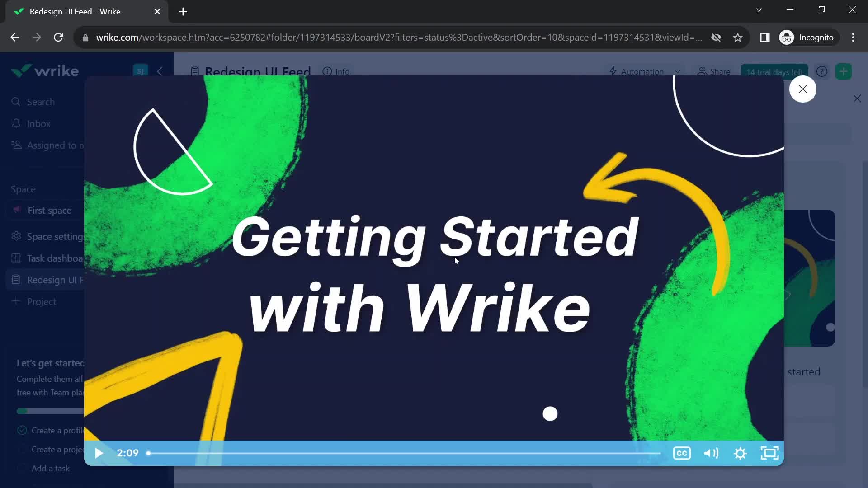Toggle closed captions on the video
Image resolution: width=868 pixels, height=488 pixels.
(x=682, y=453)
